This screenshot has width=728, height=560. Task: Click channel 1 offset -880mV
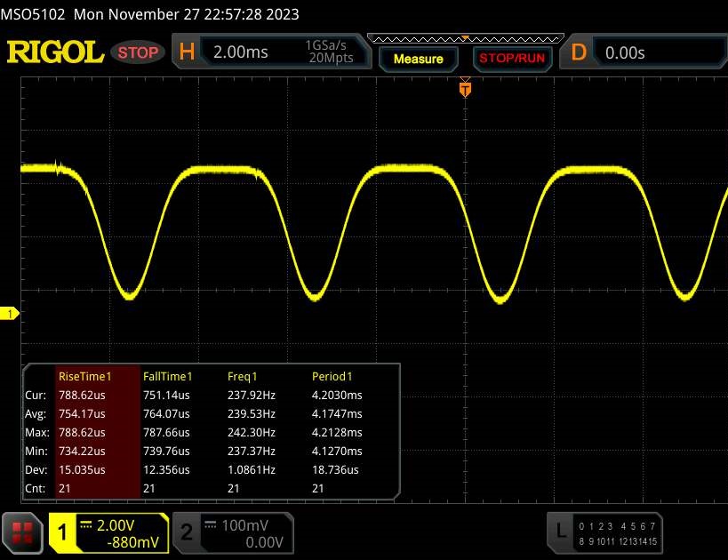pyautogui.click(x=132, y=542)
